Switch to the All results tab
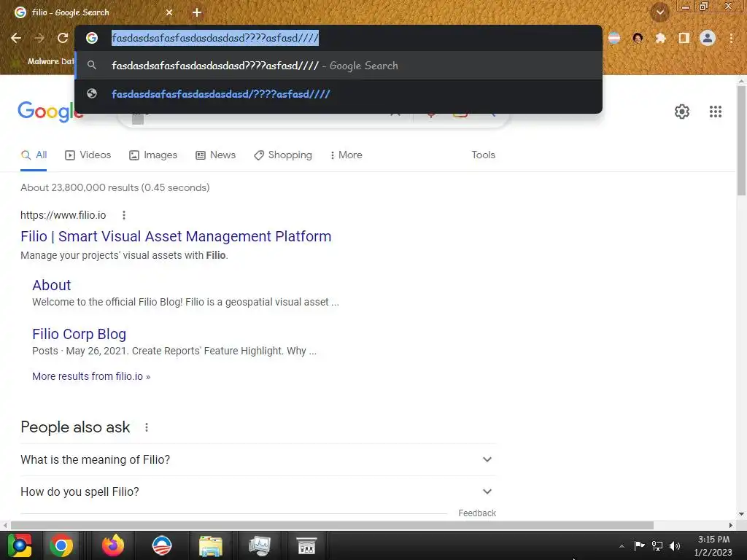The width and height of the screenshot is (747, 560). click(34, 155)
